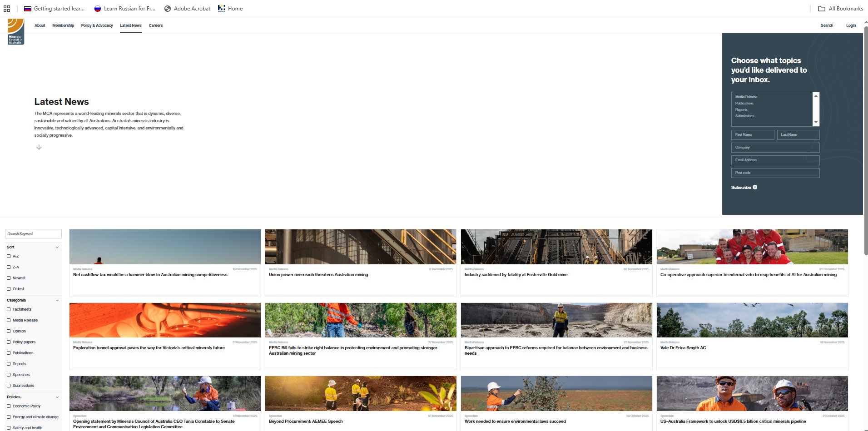
Task: Click the Minerals Council of Australia logo
Action: coord(15,31)
